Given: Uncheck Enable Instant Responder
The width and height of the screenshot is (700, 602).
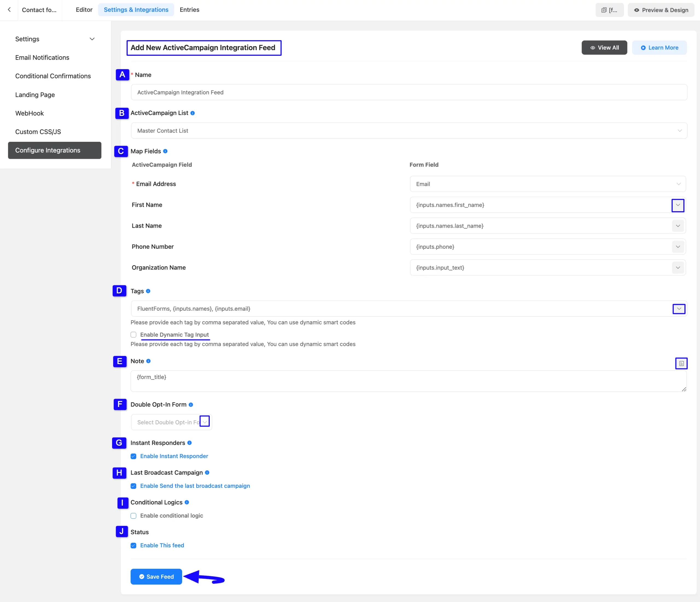Looking at the screenshot, I should [x=133, y=456].
